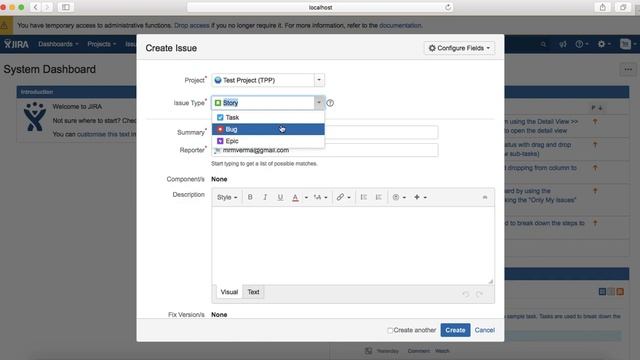Click the Underline formatting icon
Viewport: 640px width, 360px height.
[x=280, y=197]
